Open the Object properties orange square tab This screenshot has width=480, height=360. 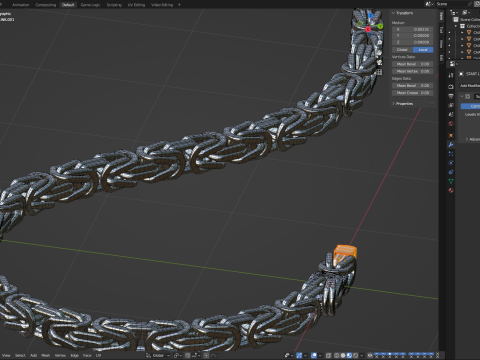tap(451, 135)
